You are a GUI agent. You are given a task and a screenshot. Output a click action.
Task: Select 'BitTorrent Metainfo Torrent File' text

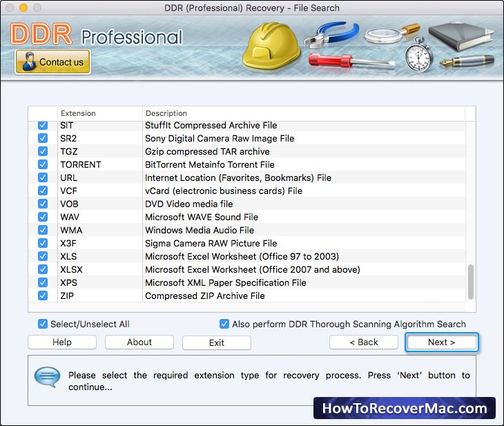click(x=210, y=164)
